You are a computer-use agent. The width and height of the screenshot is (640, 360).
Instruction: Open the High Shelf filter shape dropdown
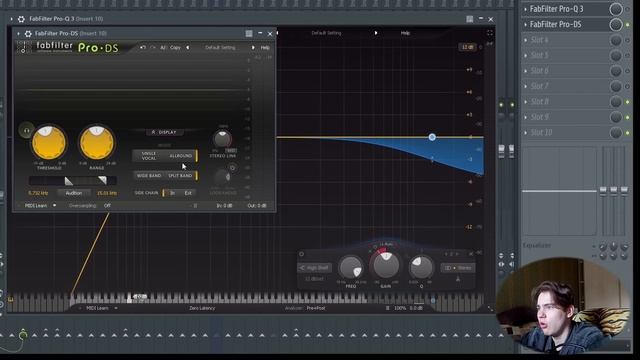point(315,268)
